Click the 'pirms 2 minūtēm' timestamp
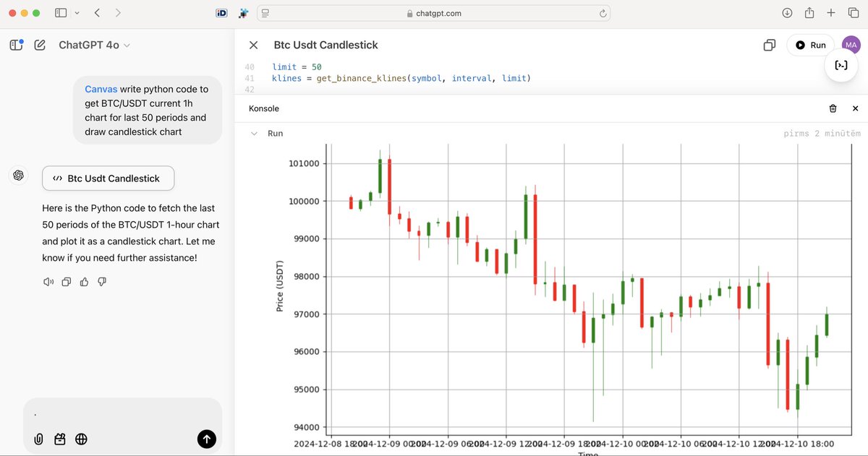 click(822, 134)
